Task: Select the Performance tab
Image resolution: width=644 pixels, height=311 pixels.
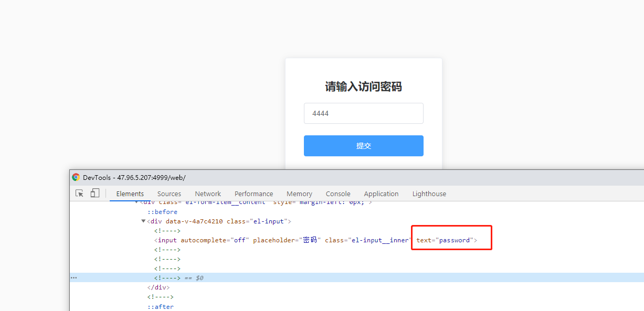Action: pos(254,194)
